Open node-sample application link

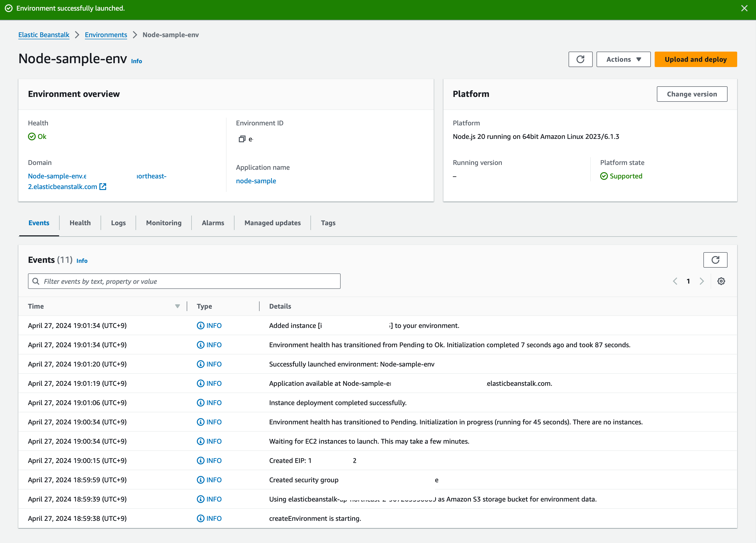click(256, 181)
